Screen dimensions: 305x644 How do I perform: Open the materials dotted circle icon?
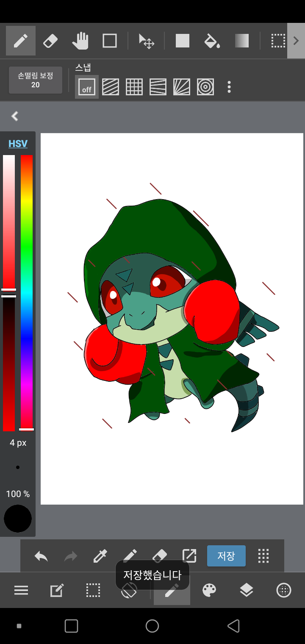[x=284, y=590]
